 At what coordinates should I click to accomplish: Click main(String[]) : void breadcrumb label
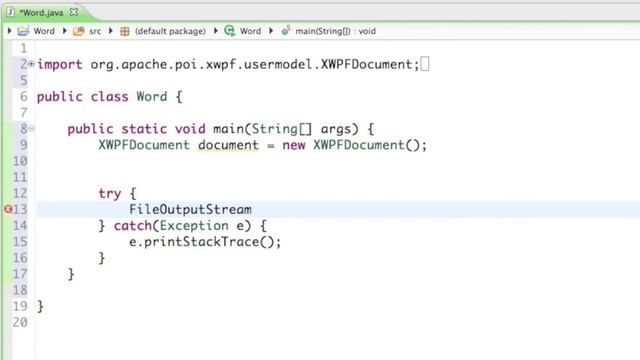336,31
